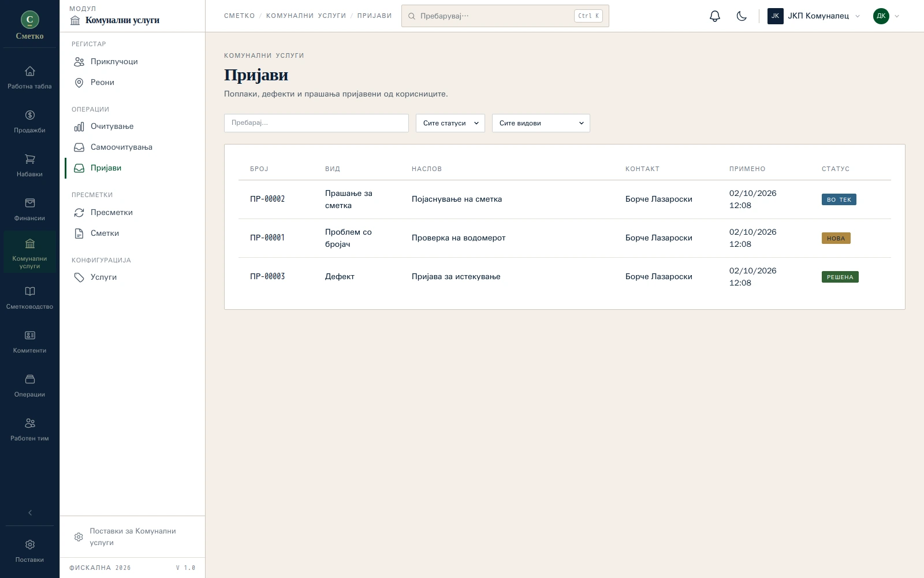This screenshot has height=578, width=924.
Task: Open Сметки page
Action: click(x=132, y=234)
